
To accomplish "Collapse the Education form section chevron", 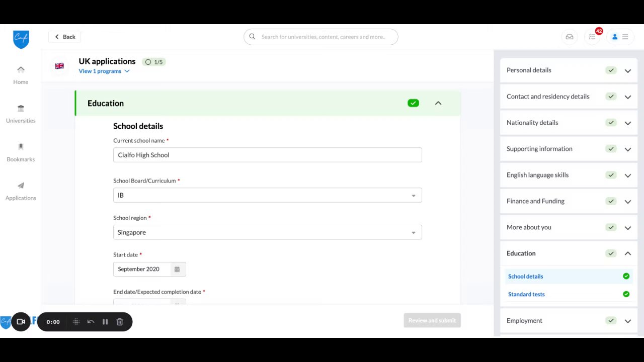I will click(x=438, y=103).
